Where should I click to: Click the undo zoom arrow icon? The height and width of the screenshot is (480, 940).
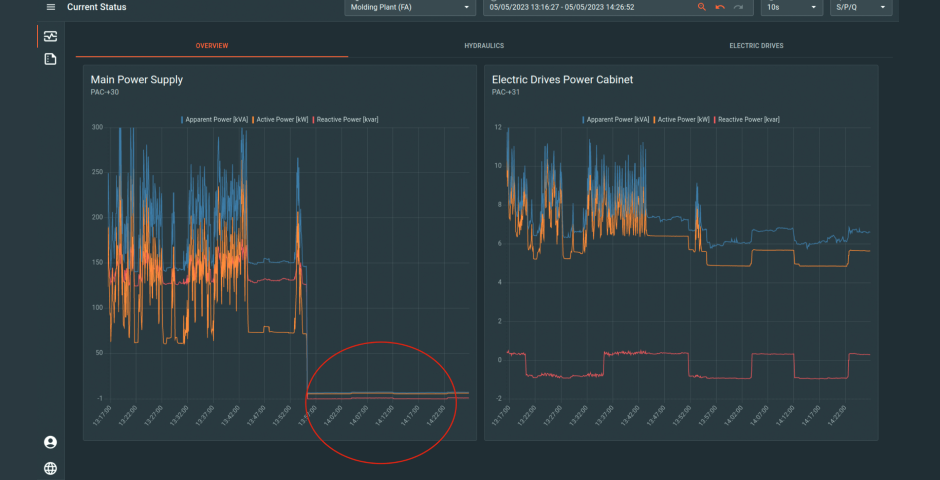(720, 7)
